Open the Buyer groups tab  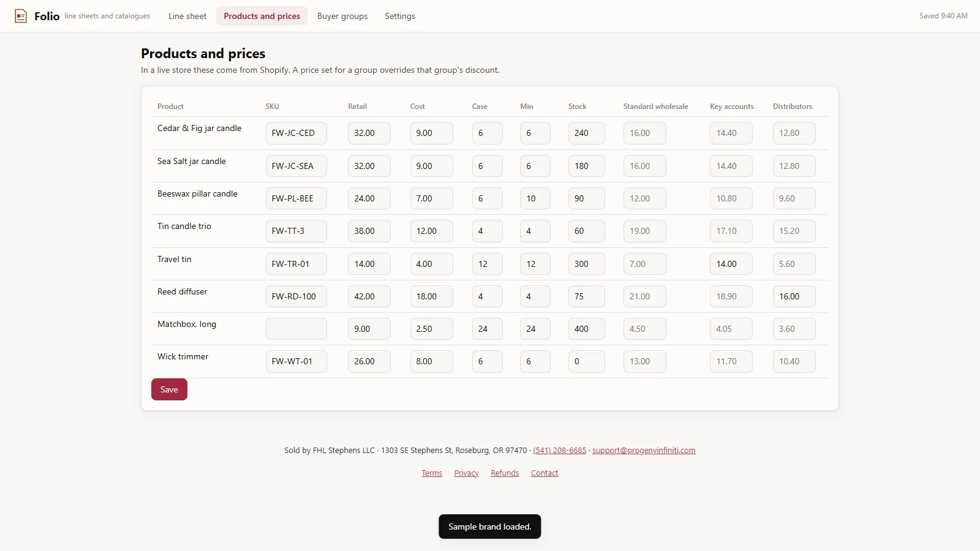342,16
